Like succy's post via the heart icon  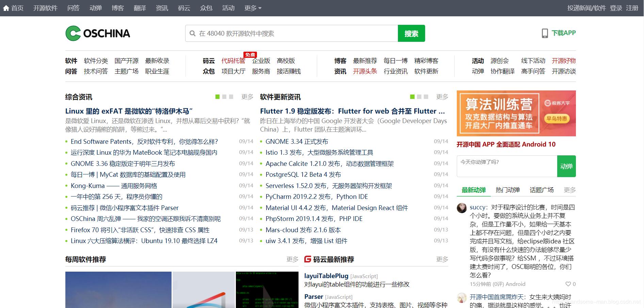point(568,284)
